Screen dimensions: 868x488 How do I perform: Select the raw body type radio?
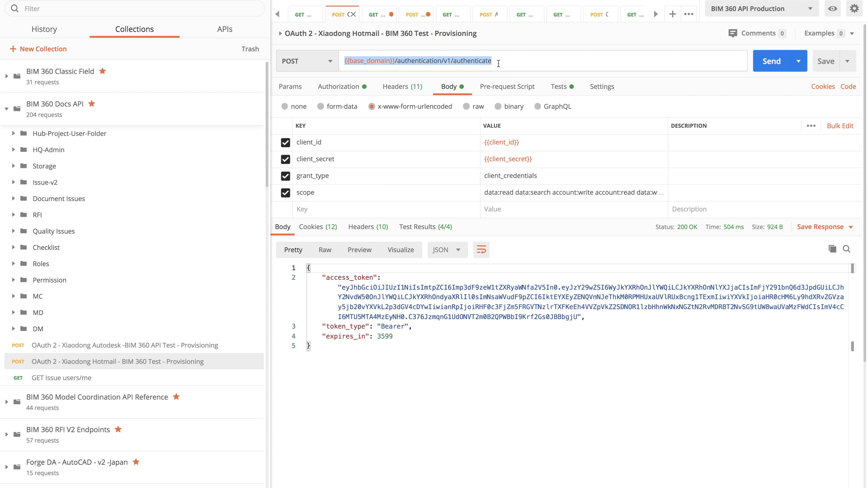pos(466,106)
